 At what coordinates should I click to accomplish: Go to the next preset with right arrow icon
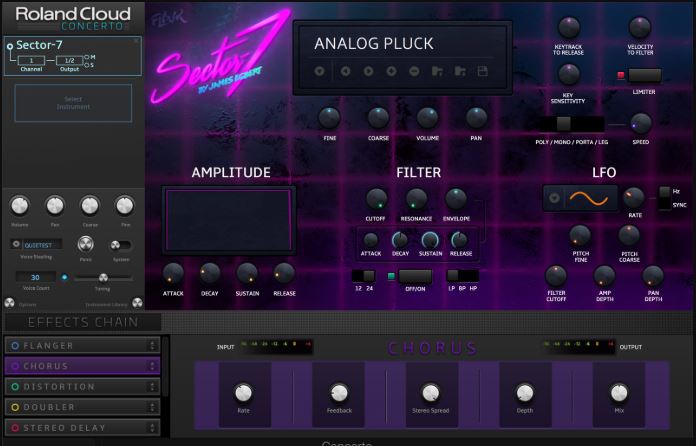coord(368,71)
